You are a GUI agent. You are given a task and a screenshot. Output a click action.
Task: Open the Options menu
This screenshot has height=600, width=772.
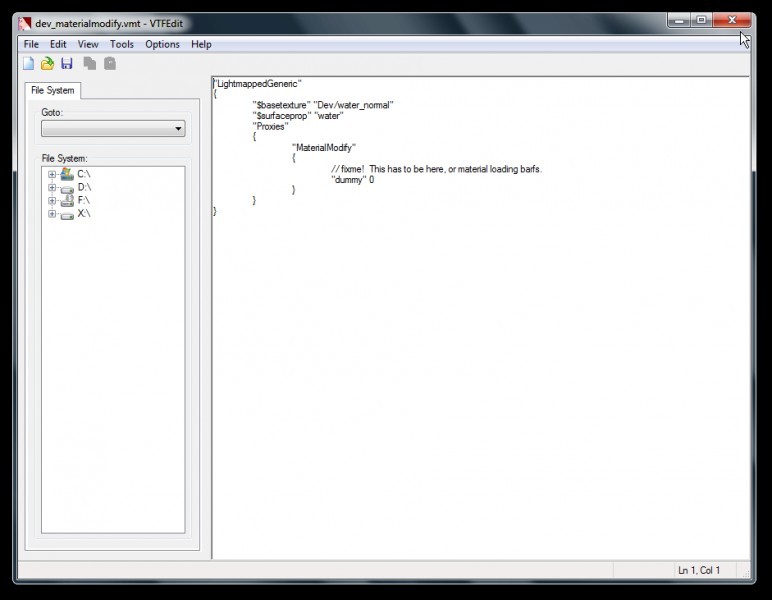[162, 44]
